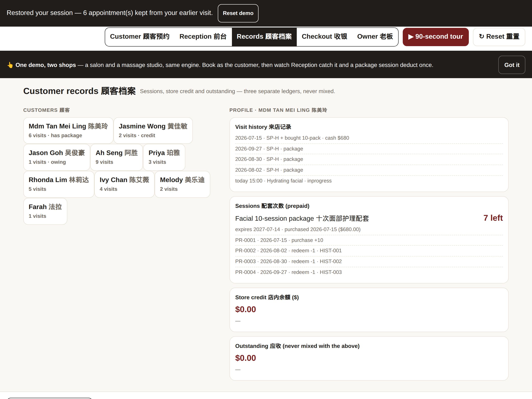Click ledger entry PR-0003 HIST-002
The image size is (532, 399).
pyautogui.click(x=369, y=261)
